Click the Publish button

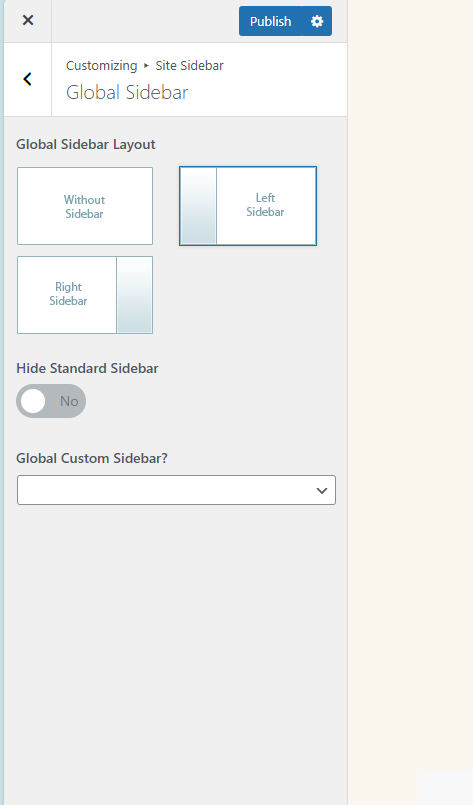pyautogui.click(x=271, y=21)
